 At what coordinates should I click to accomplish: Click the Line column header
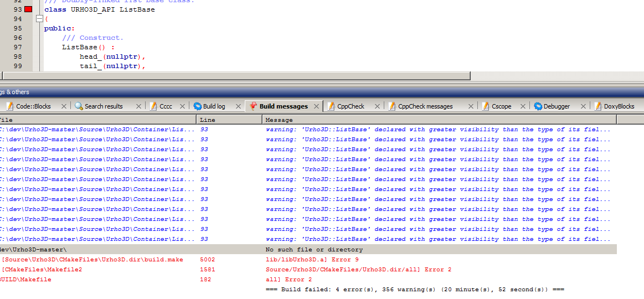[230, 120]
